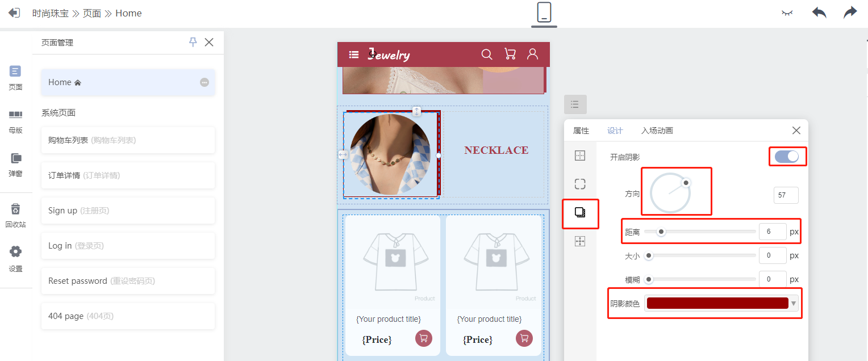868x361 pixels.
Task: Switch to the 属性 tab
Action: coord(581,131)
